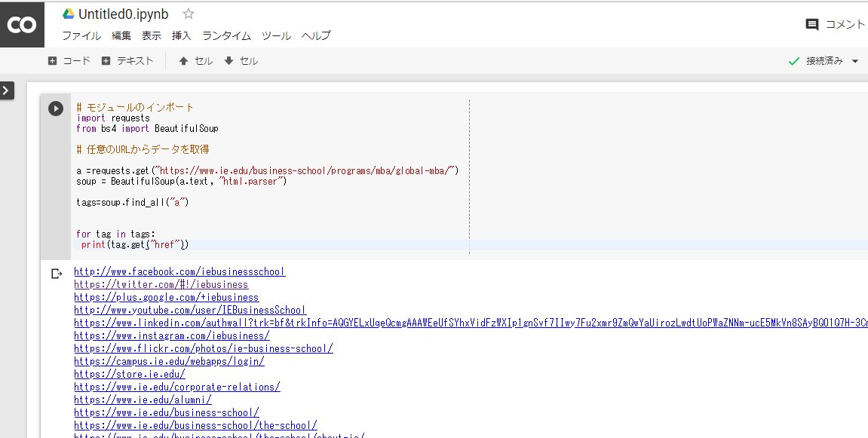868x438 pixels.
Task: Open the facebook.com/iebusinessschool link
Action: 179,272
